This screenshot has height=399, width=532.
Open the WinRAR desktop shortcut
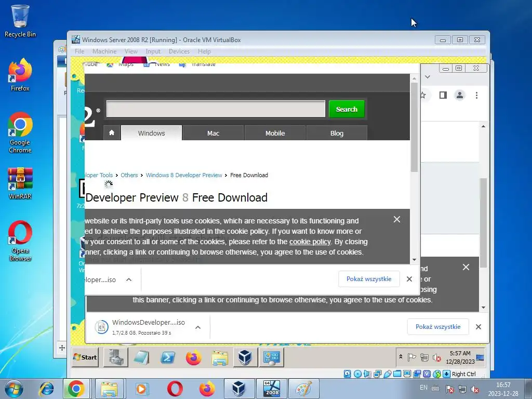(x=20, y=183)
